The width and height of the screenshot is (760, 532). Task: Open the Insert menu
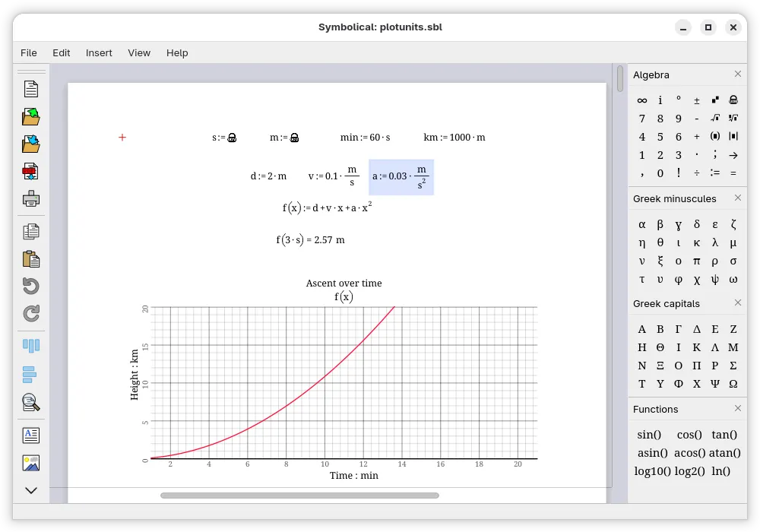pos(99,52)
